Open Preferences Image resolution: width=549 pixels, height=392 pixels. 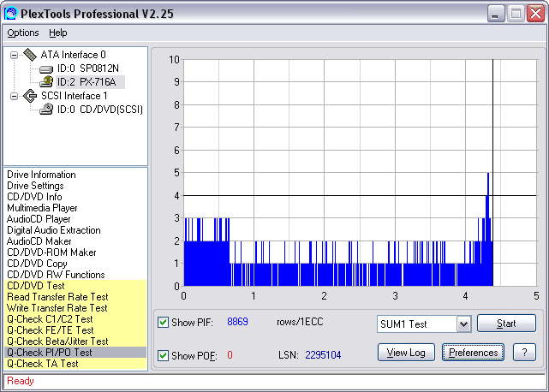(x=473, y=353)
